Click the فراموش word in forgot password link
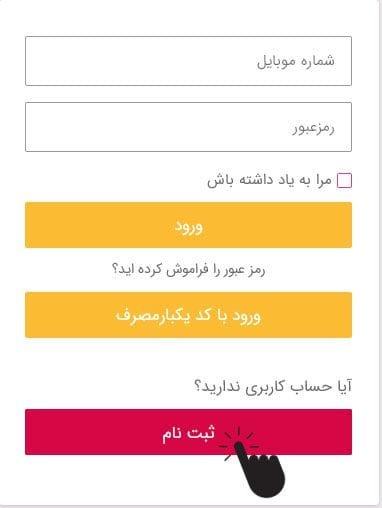The height and width of the screenshot is (508, 382). click(187, 269)
